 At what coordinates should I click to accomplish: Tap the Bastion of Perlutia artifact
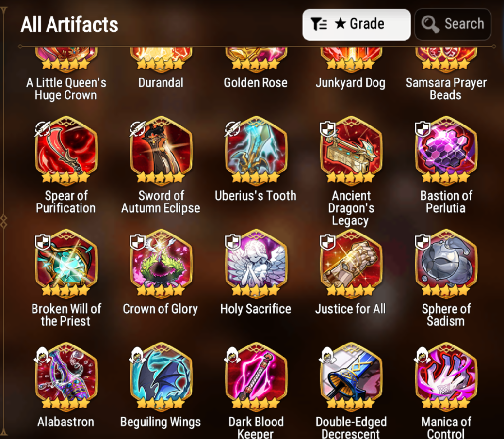(446, 151)
